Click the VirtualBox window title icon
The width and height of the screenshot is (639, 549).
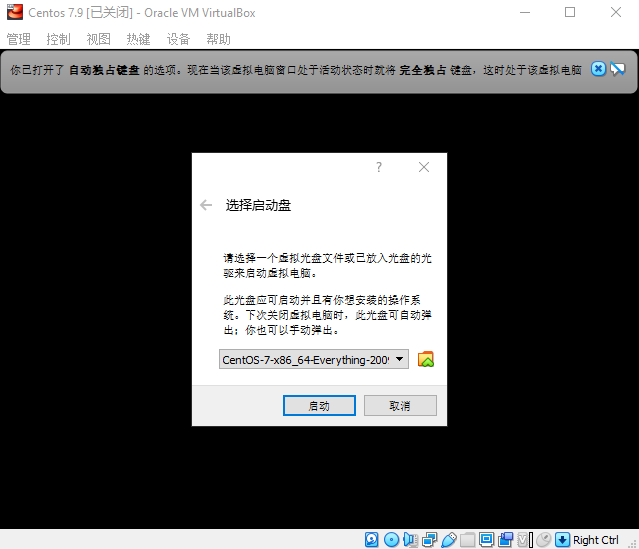point(15,12)
